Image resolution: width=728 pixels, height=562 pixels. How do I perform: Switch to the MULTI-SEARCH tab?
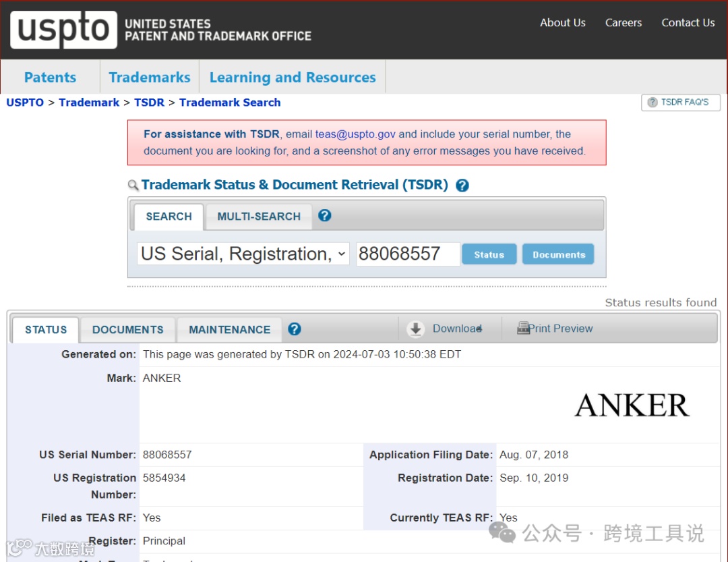point(259,217)
